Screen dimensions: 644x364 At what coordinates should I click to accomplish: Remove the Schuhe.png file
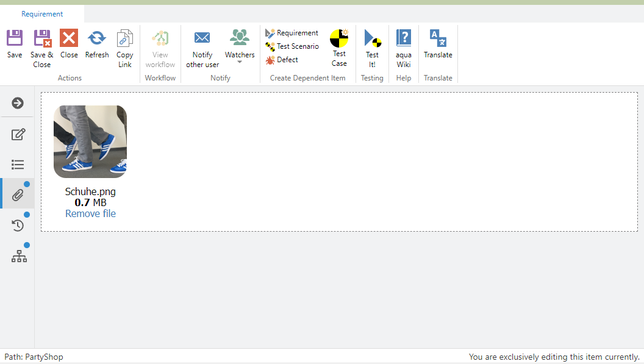click(90, 213)
